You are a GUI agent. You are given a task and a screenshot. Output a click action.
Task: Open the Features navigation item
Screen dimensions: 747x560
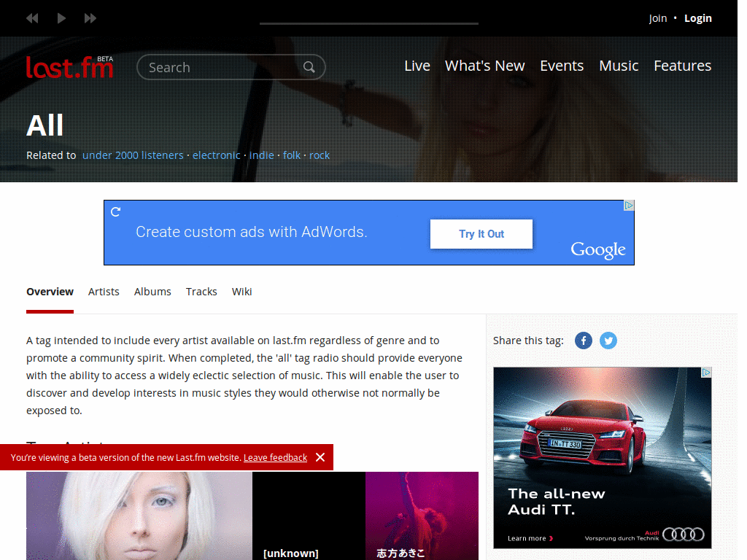(682, 66)
